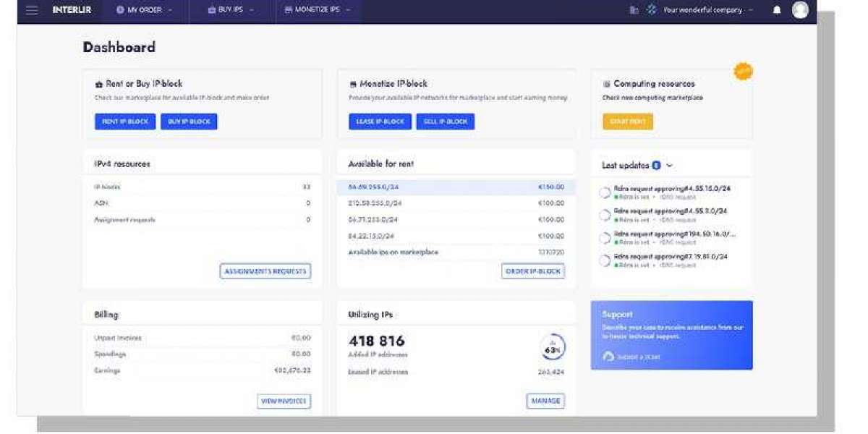Expand the Monetize IPs dropdown menu
Image resolution: width=868 pixels, height=434 pixels.
[x=318, y=10]
